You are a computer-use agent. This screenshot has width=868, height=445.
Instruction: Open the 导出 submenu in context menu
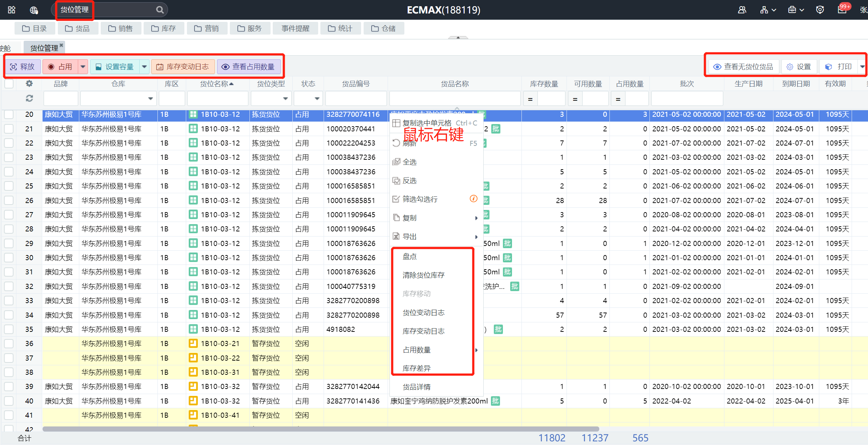[x=436, y=237]
